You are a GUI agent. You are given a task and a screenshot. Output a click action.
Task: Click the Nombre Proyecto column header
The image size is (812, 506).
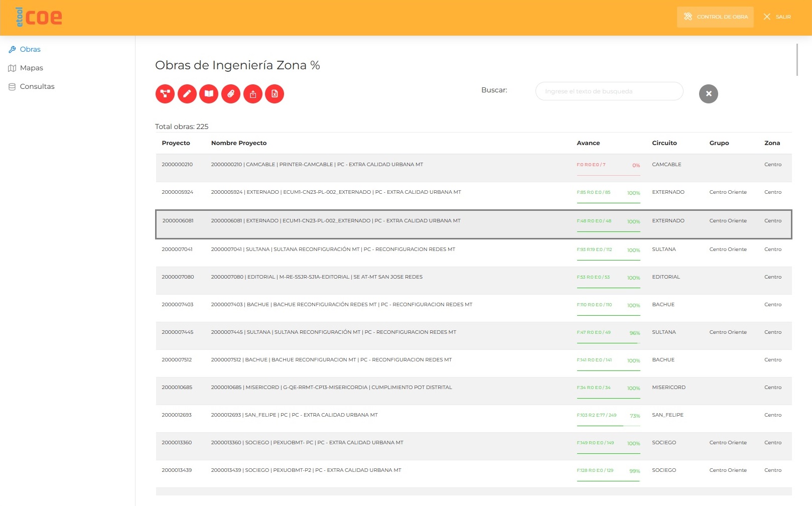click(239, 143)
